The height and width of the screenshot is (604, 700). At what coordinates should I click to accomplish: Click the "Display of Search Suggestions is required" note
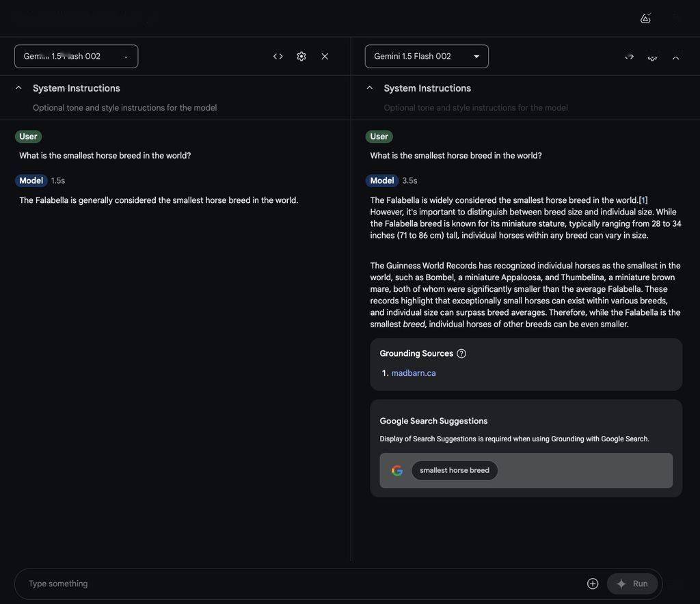(x=514, y=439)
